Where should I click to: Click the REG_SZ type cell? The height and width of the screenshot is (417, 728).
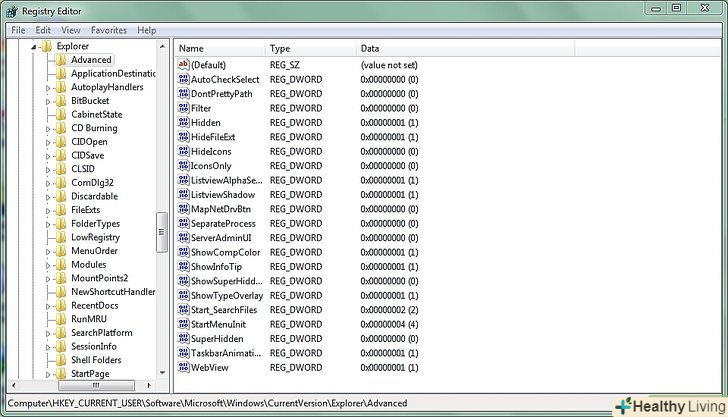coord(285,65)
